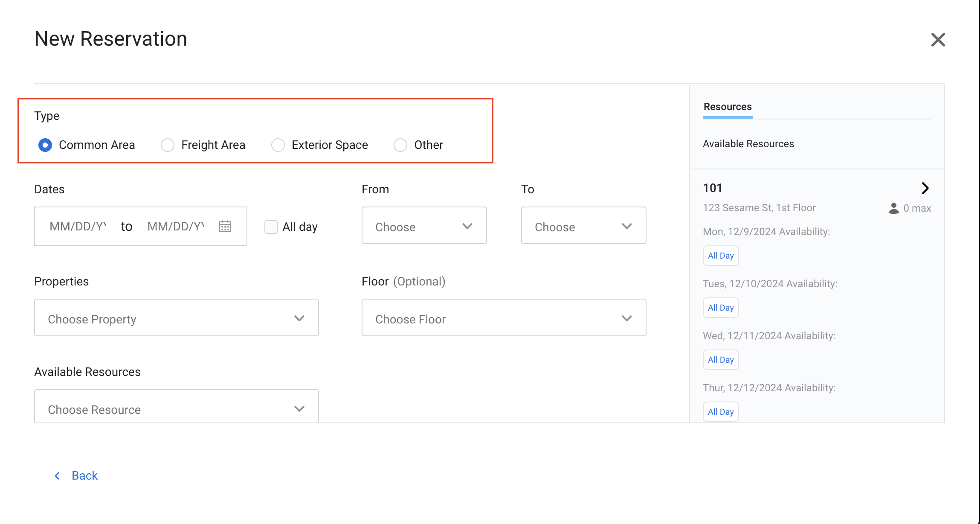Open the To time dropdown
Viewport: 980px width, 524px height.
coord(583,226)
